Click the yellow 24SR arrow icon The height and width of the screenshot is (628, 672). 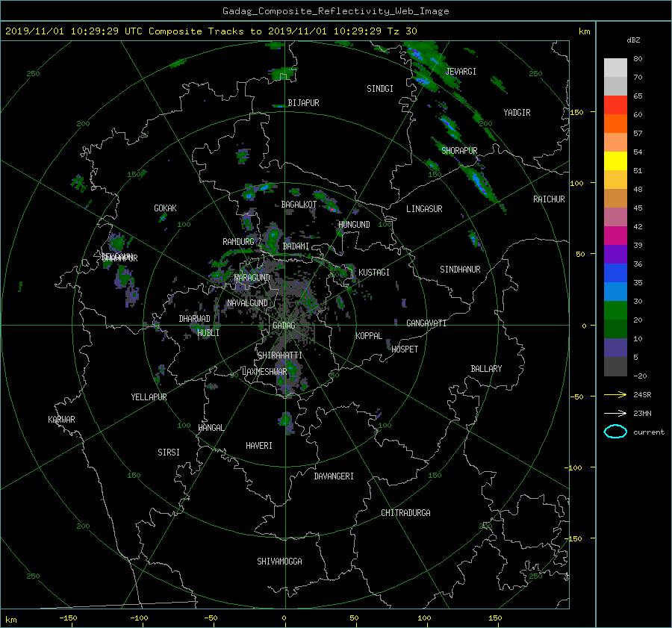pos(615,394)
